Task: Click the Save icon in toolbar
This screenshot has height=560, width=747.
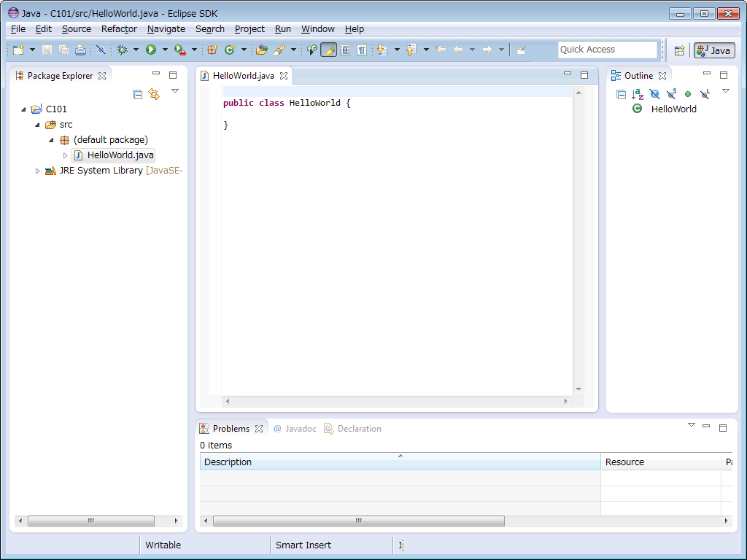Action: pos(47,50)
